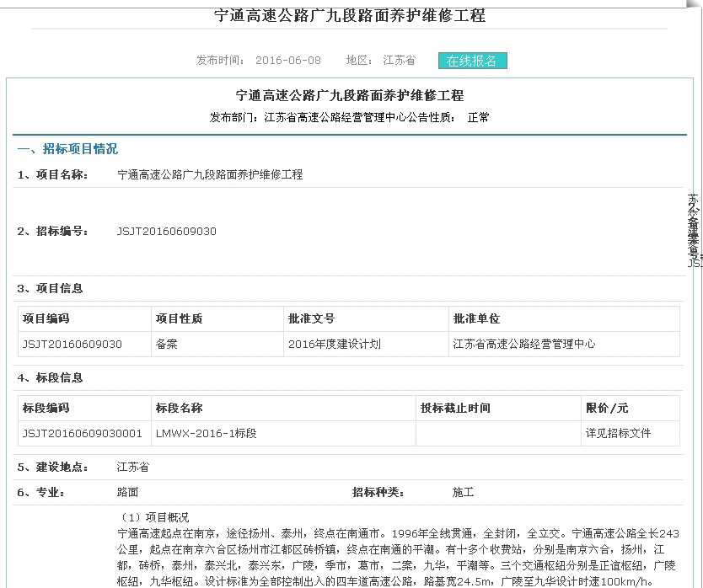Select the publish date 2016-06-08
Screen dimensions: 703x588
pyautogui.click(x=288, y=60)
